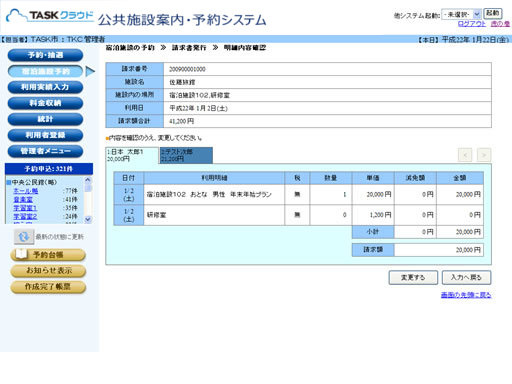512x384 pixels.
Task: Click the 平成22年 1月 2日(土) usage date
Action: click(198, 108)
